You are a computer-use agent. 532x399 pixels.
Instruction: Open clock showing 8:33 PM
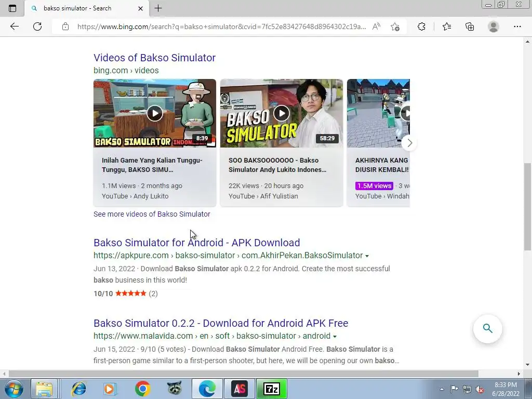point(506,389)
